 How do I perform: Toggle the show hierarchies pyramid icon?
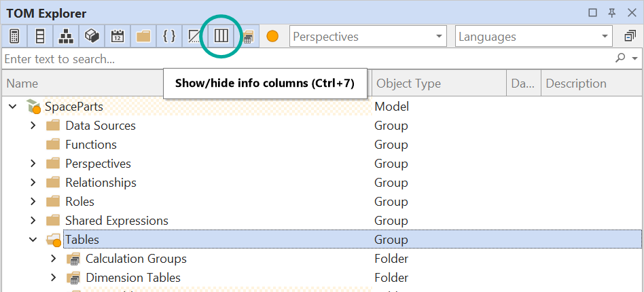(x=66, y=37)
